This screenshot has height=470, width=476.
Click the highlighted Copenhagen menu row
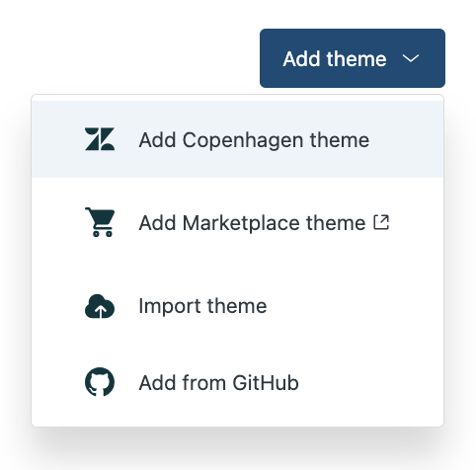point(238,139)
